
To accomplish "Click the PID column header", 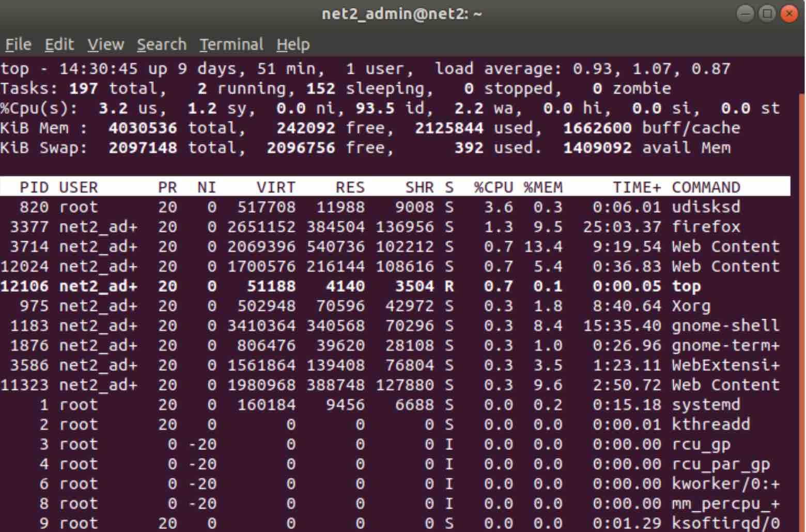I will pyautogui.click(x=34, y=187).
